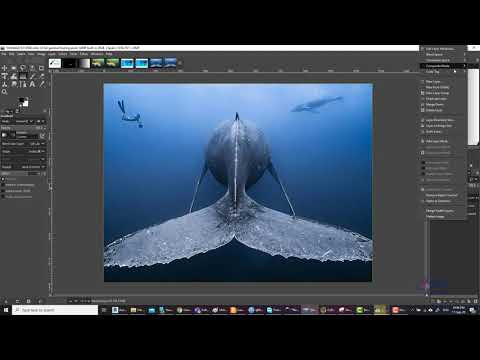Select the Rectangle Select tool
The height and width of the screenshot is (360, 480).
(x=14, y=68)
